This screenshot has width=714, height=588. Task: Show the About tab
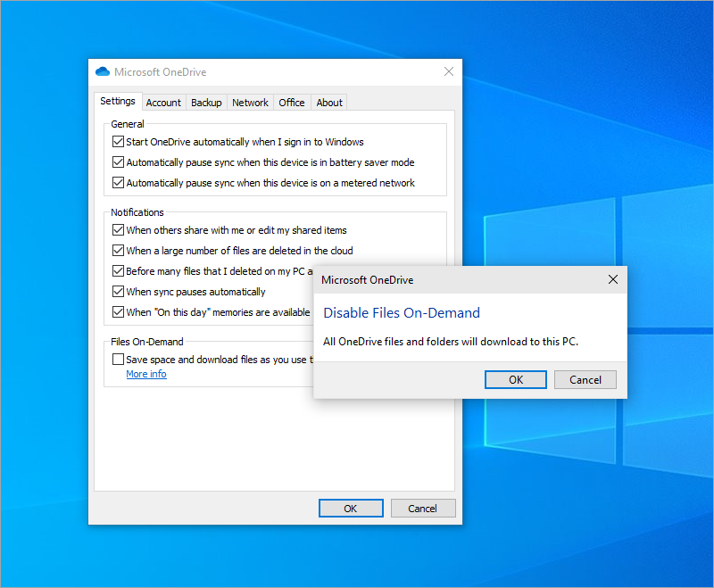click(x=329, y=103)
